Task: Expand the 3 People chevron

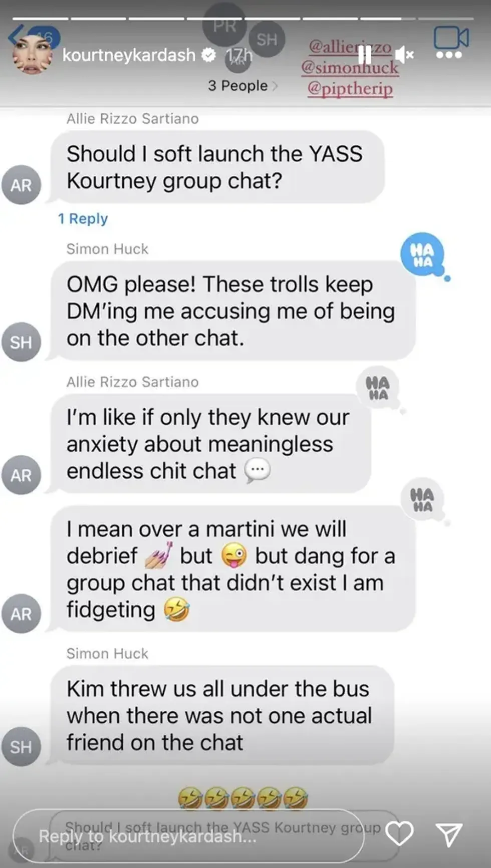Action: (275, 86)
